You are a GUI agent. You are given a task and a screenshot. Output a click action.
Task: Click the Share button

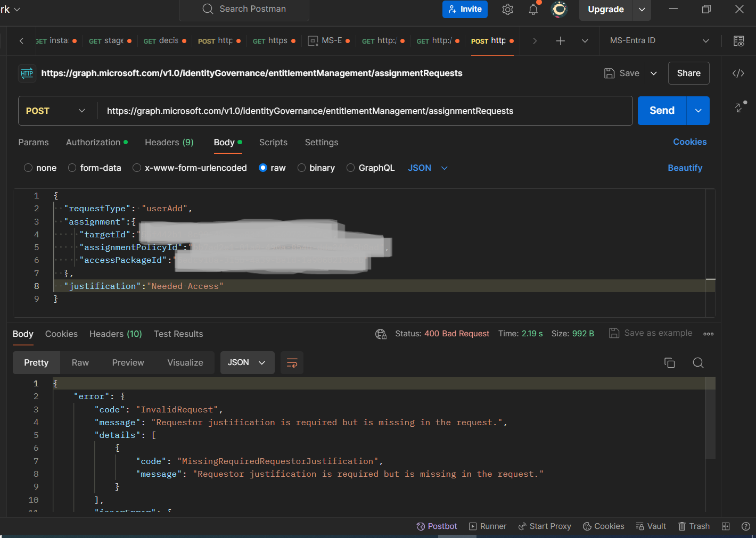[x=688, y=73]
